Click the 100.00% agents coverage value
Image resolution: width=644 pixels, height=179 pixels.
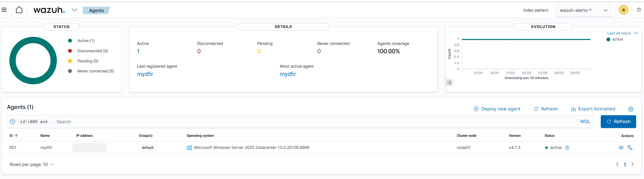(x=388, y=51)
